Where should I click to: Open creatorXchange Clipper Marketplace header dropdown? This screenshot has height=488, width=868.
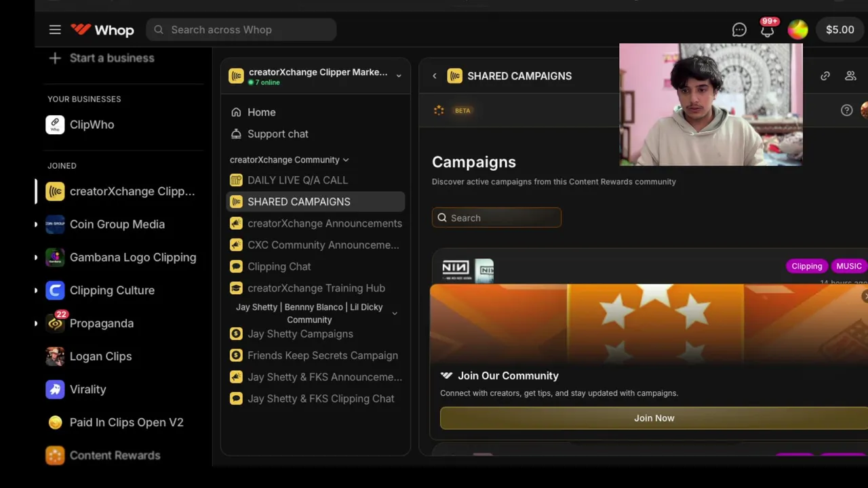315,76
